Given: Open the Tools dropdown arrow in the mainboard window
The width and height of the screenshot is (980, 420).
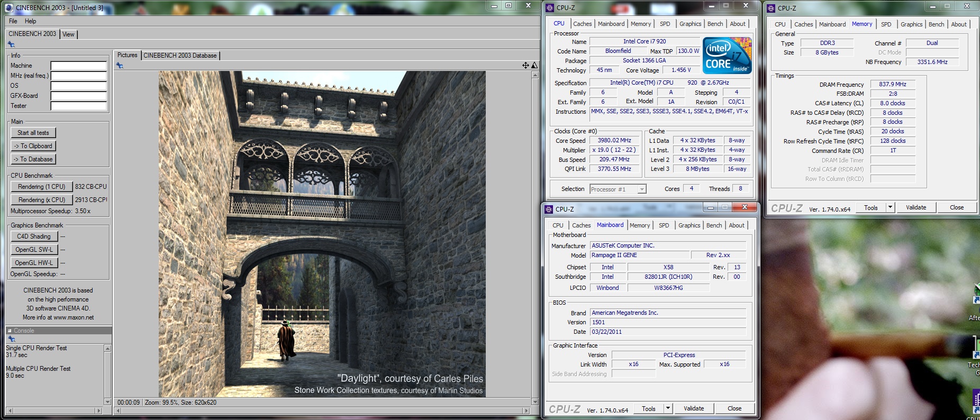Looking at the screenshot, I should click(x=668, y=408).
